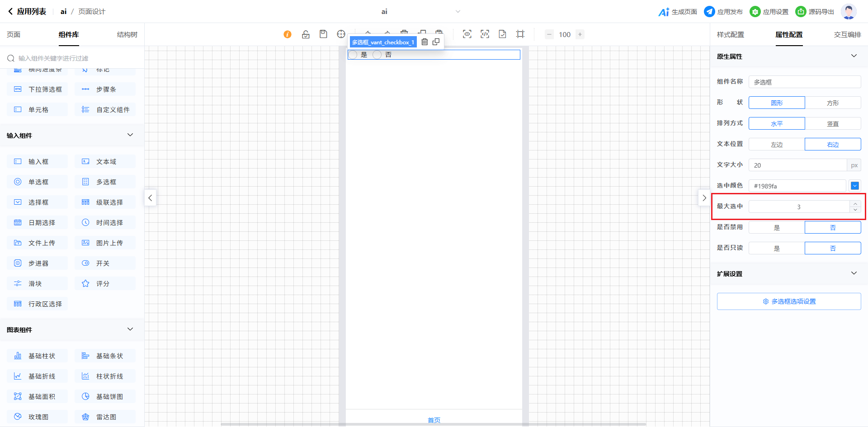The height and width of the screenshot is (427, 868).
Task: Check the 是 option on the canvas
Action: (353, 55)
